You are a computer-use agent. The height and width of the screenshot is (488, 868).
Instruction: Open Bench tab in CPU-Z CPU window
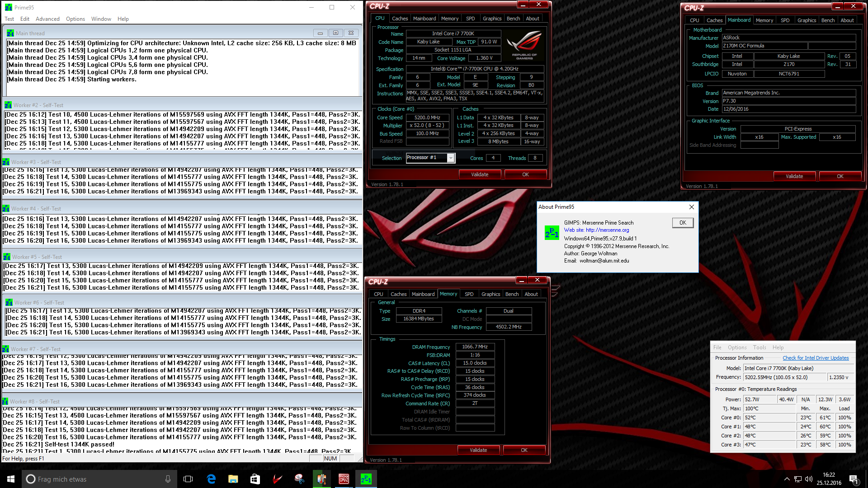point(513,19)
